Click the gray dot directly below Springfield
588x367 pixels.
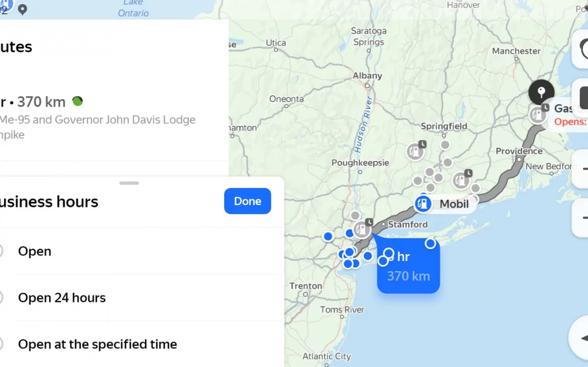click(445, 145)
